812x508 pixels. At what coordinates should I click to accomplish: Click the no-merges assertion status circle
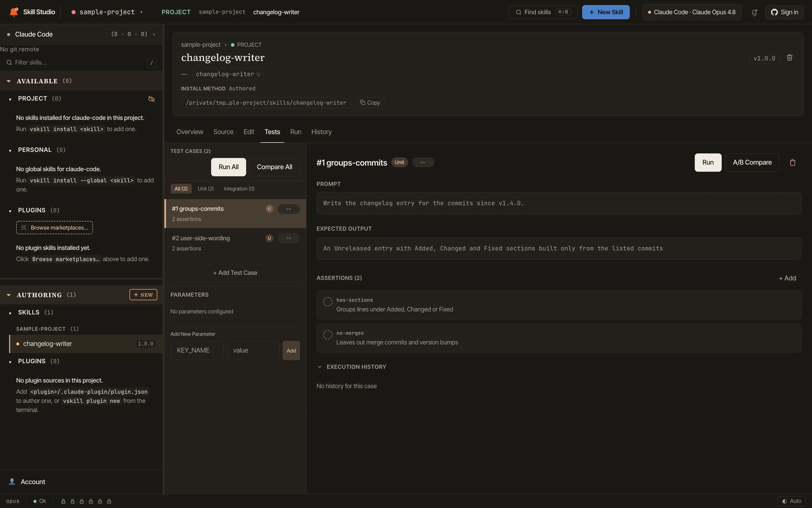coord(328,335)
